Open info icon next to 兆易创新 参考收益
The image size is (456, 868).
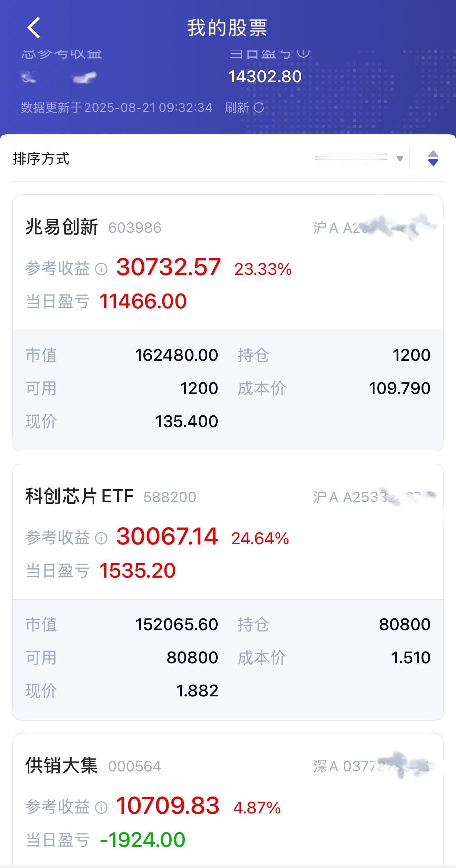coord(101,269)
